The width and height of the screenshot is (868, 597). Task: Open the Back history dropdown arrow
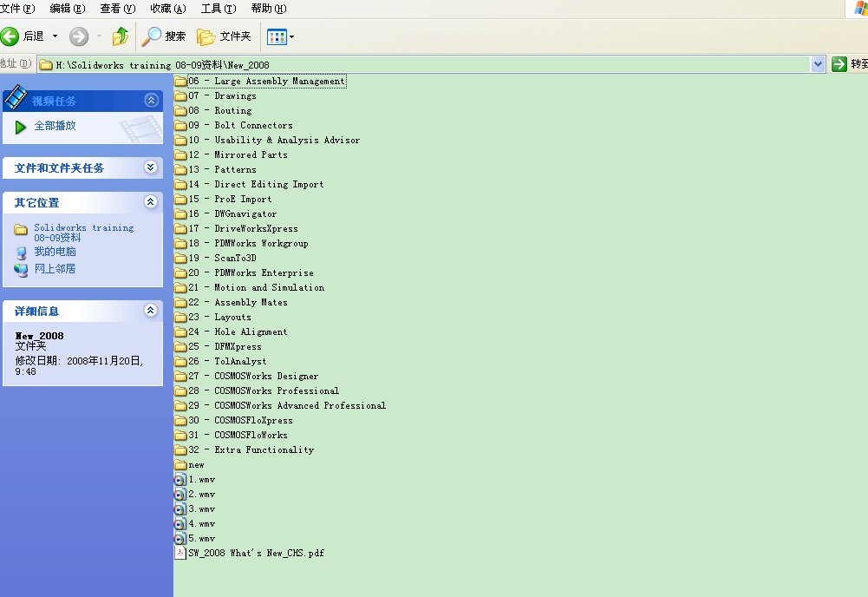tap(55, 36)
